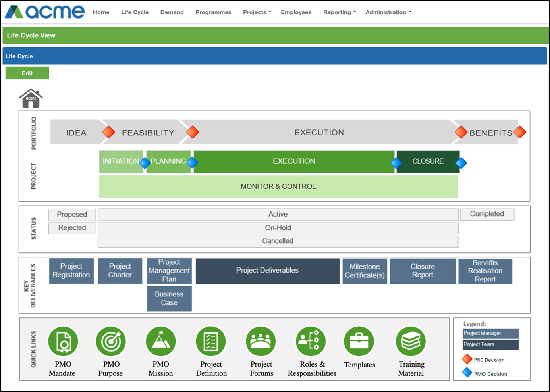
Task: Open the Project Forums people icon
Action: click(261, 341)
